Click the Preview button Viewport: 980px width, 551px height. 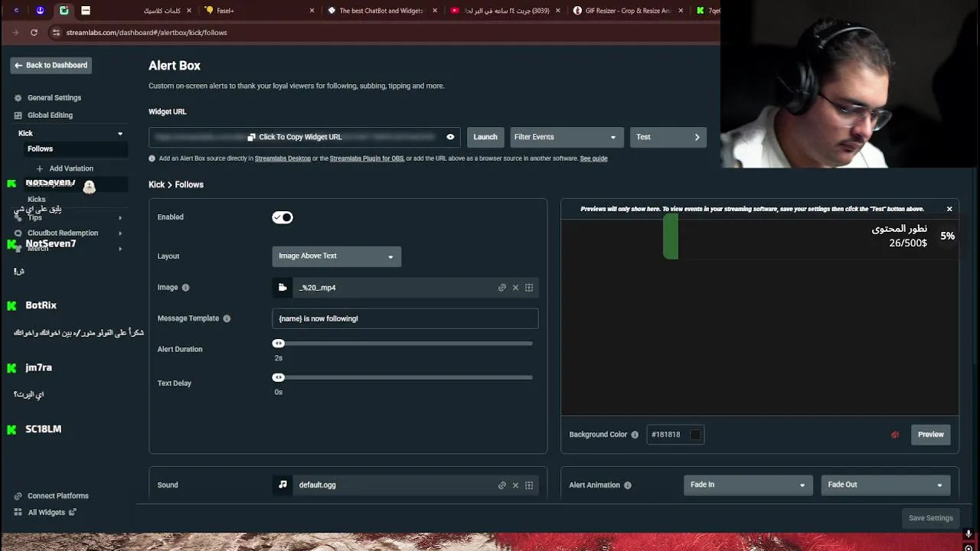pyautogui.click(x=931, y=435)
